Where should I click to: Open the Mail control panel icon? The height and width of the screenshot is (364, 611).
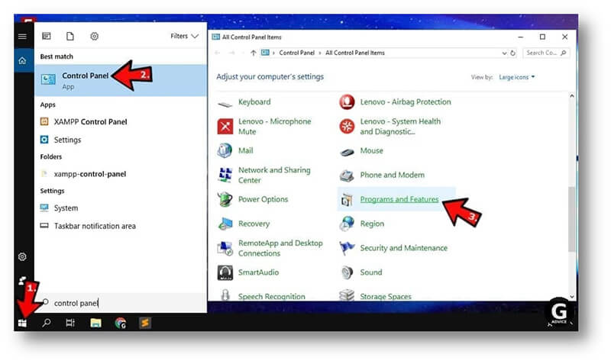point(225,150)
